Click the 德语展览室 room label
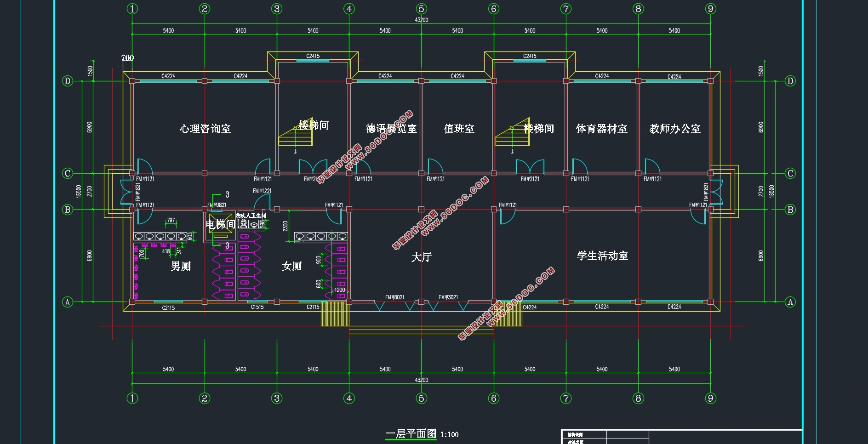868x444 pixels. (x=391, y=129)
